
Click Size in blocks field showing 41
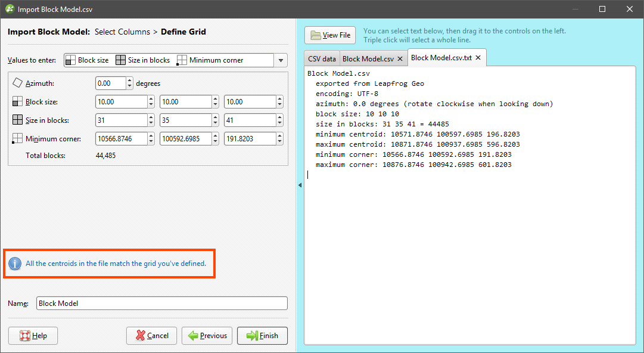pyautogui.click(x=250, y=120)
